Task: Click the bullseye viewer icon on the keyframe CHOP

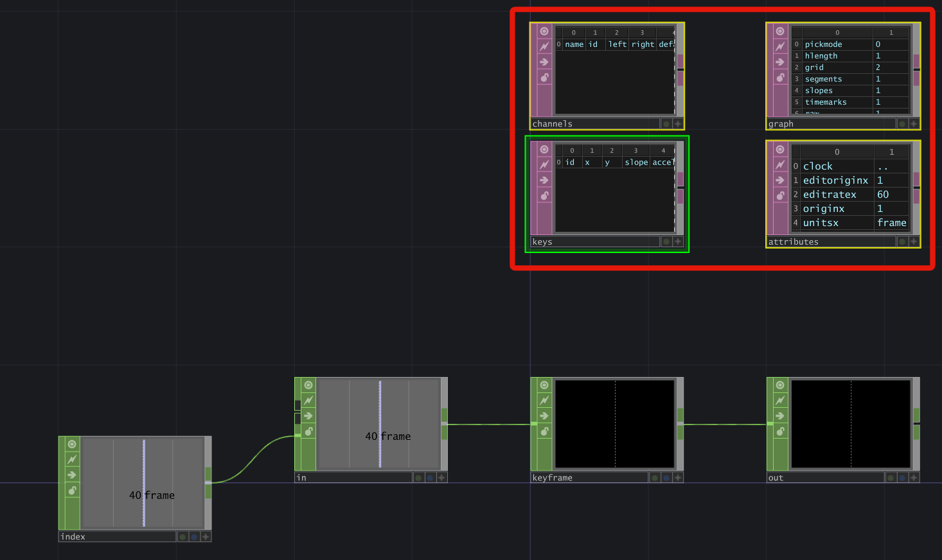Action: [543, 385]
